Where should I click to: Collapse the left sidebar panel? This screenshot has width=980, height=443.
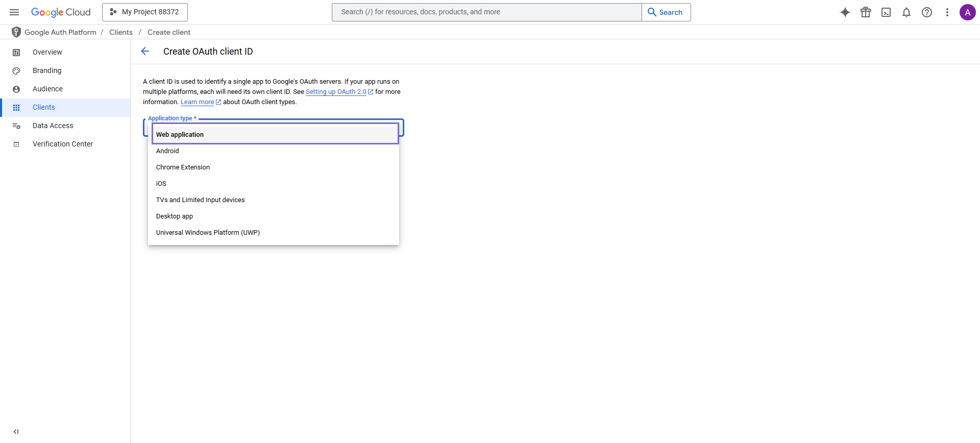(16, 432)
